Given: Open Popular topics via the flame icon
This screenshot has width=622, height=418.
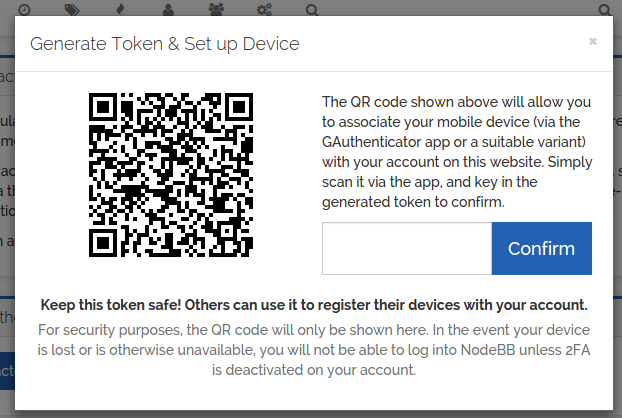Looking at the screenshot, I should [x=121, y=9].
